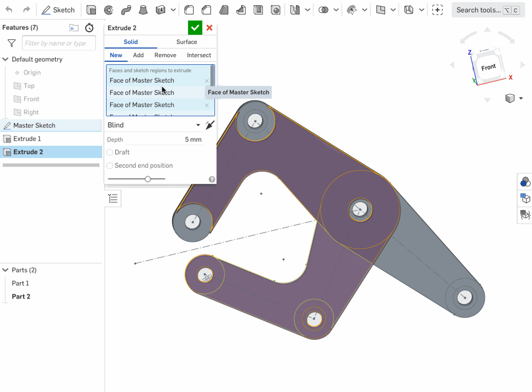The width and height of the screenshot is (532, 392).
Task: Cancel Extrude 2 with red X
Action: coord(209,28)
